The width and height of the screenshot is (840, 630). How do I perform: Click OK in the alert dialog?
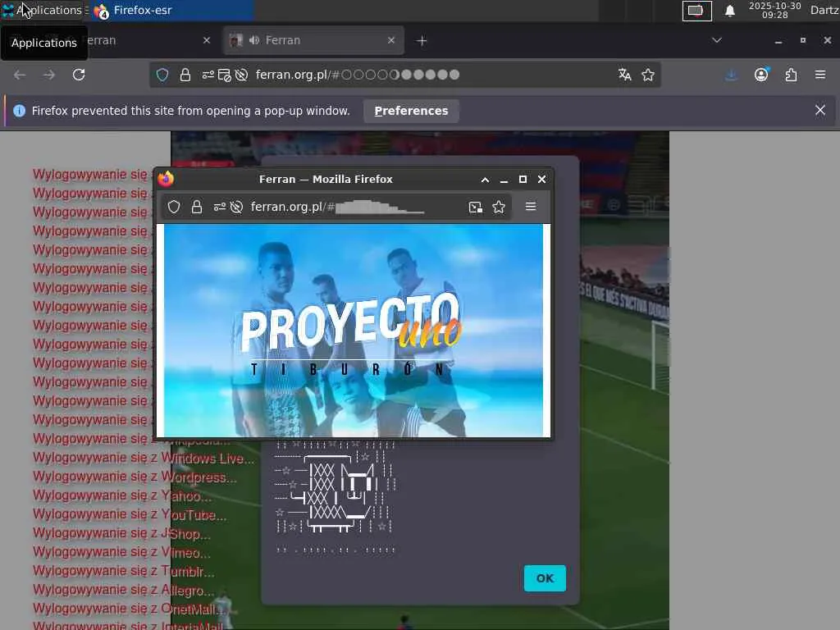[x=545, y=578]
